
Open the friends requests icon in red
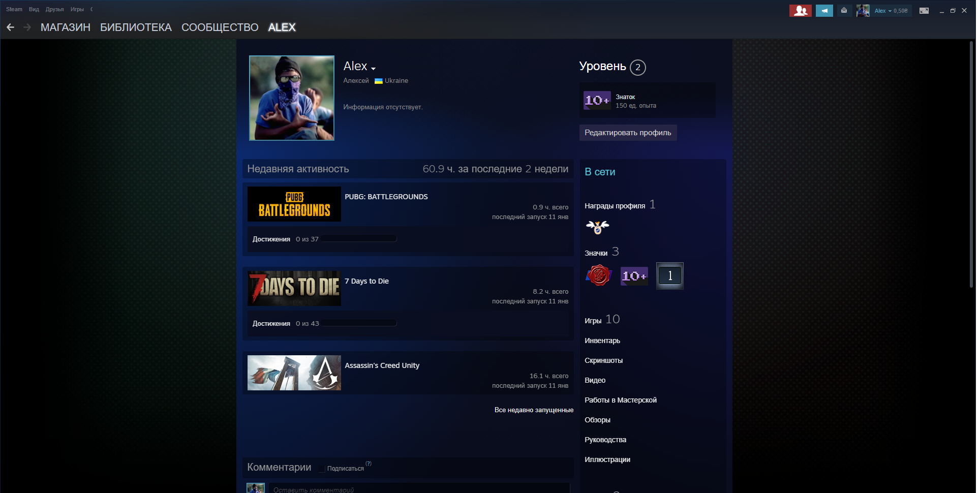pyautogui.click(x=800, y=11)
